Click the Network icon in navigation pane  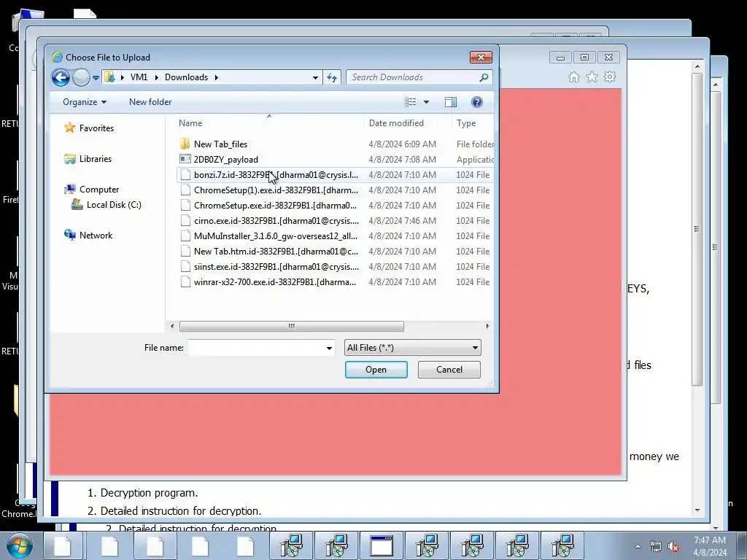pyautogui.click(x=69, y=235)
